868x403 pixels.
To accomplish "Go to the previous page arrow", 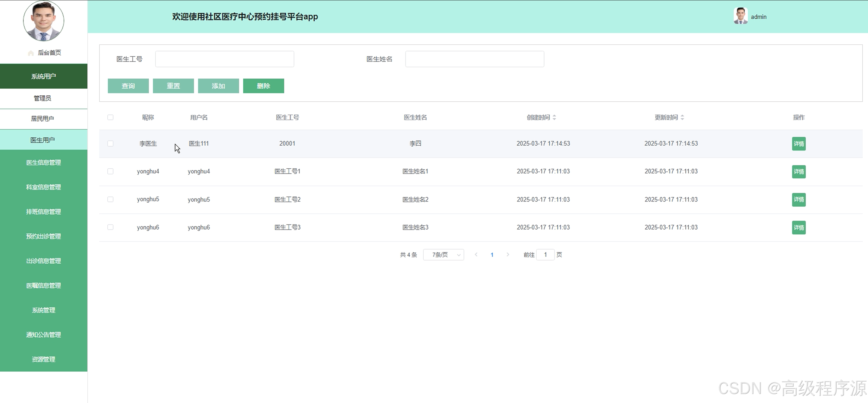I will [476, 255].
